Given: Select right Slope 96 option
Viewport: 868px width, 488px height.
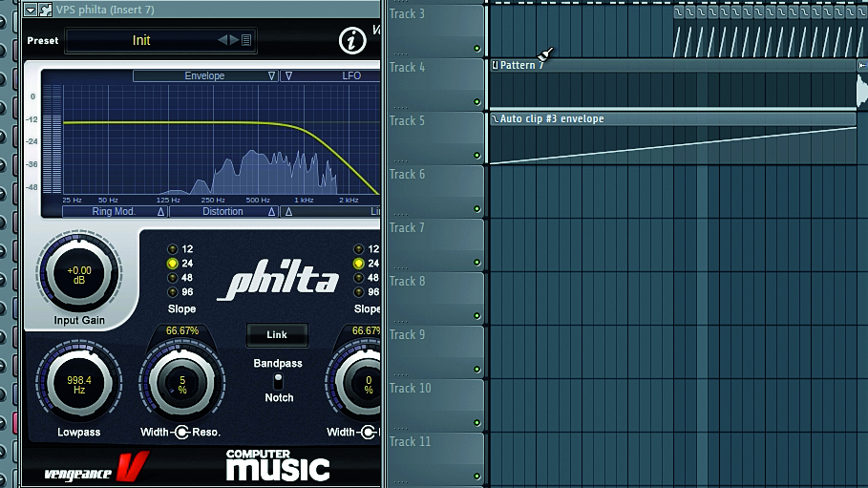Looking at the screenshot, I should point(359,292).
